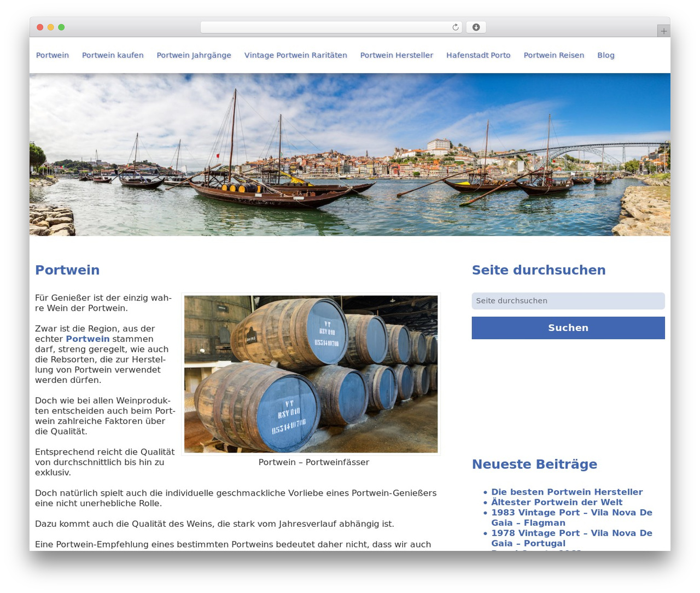Select Vintage Portwein Raritäten in the navigation
700x593 pixels.
296,55
